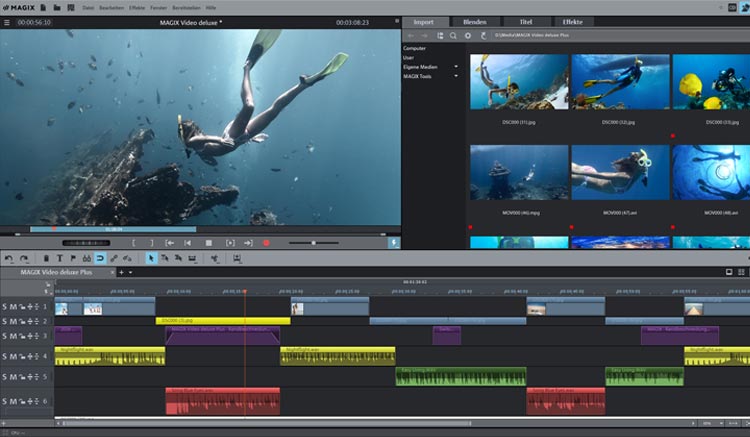This screenshot has height=437, width=750.
Task: Open the preview monitor hamburger menu
Action: point(7,22)
